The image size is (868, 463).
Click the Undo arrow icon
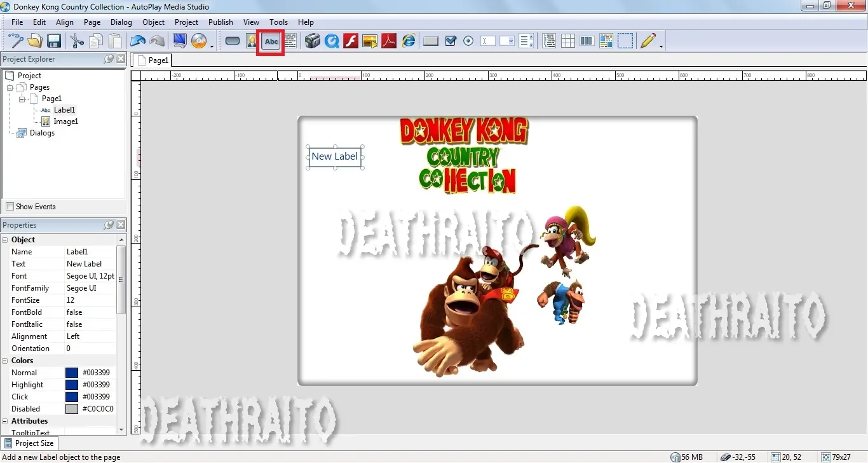[138, 41]
